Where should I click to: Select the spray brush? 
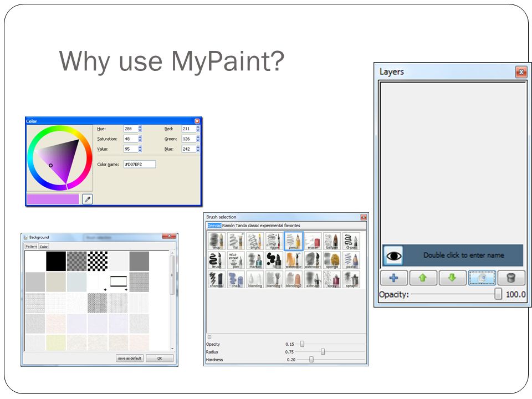pos(332,279)
